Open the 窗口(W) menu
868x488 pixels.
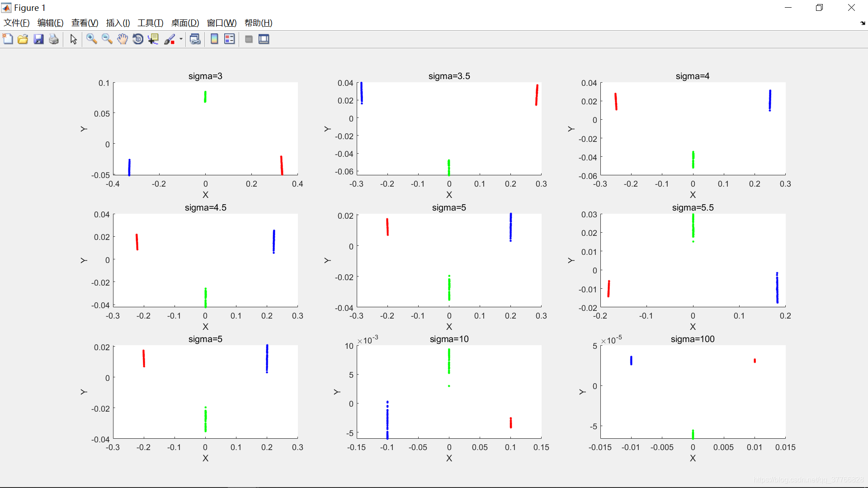pos(222,23)
